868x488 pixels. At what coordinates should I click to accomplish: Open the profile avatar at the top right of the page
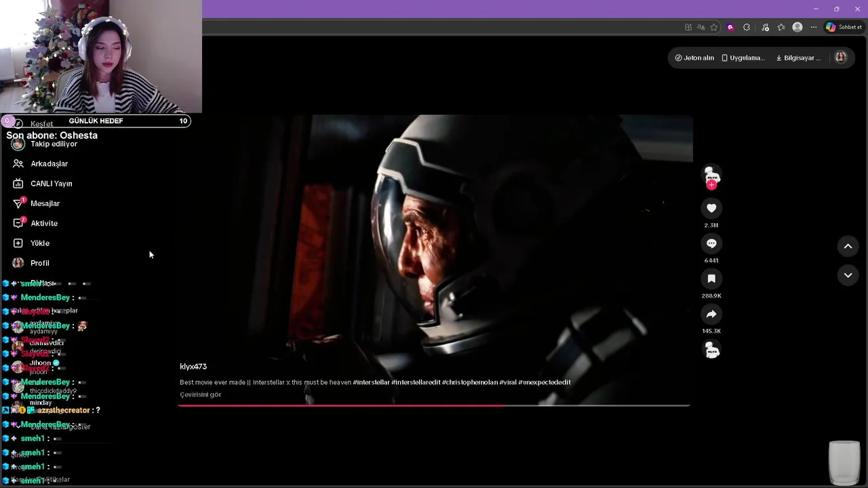pos(841,58)
